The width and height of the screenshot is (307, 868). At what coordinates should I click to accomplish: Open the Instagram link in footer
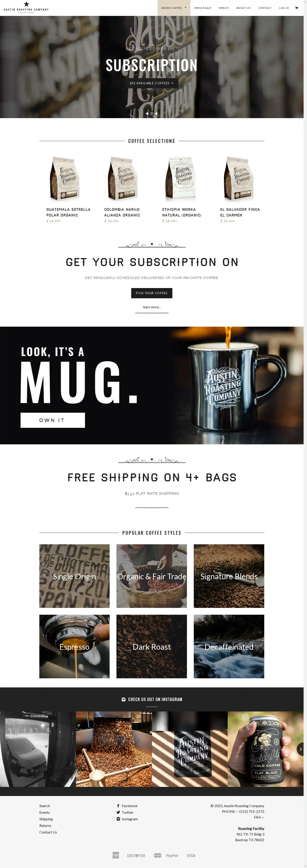[x=127, y=819]
